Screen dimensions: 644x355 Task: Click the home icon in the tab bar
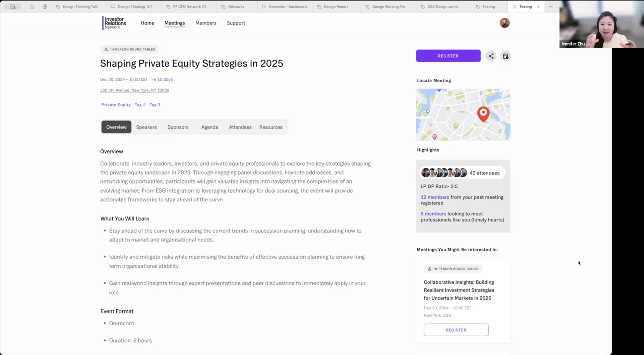click(x=32, y=7)
